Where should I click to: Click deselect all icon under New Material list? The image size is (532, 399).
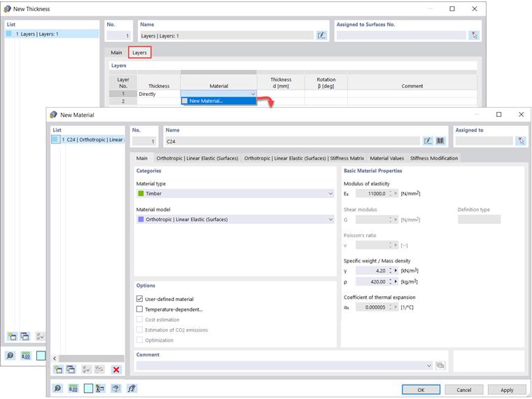99,369
